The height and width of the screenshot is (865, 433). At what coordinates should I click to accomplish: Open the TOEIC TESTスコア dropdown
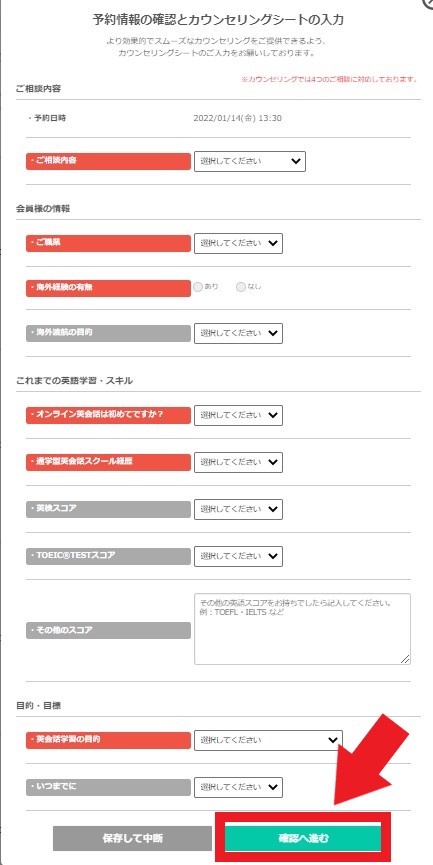tap(238, 556)
